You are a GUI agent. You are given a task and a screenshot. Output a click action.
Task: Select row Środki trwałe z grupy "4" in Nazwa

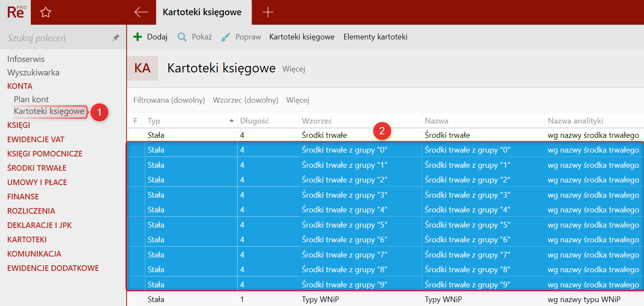tap(467, 210)
